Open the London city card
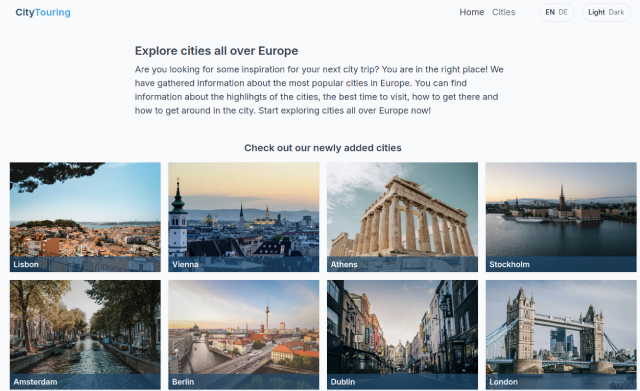Screen dimensions: 640x391 [x=561, y=335]
